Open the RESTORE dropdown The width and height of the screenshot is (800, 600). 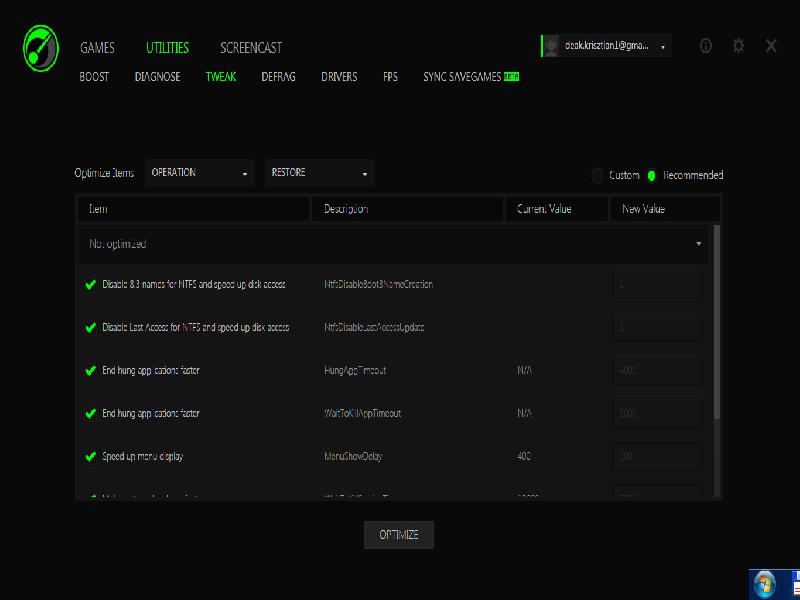319,173
